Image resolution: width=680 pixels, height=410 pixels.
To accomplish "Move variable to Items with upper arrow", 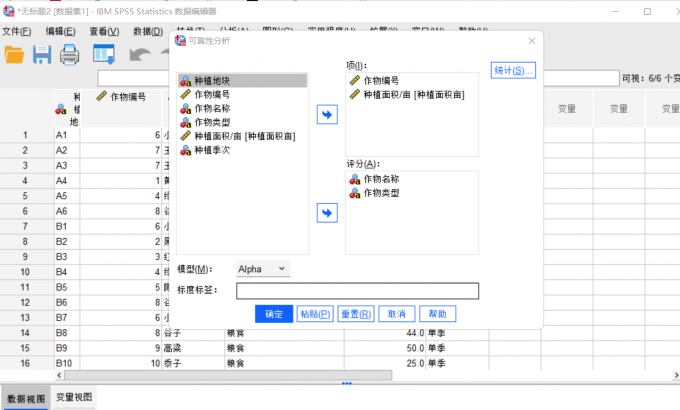I will 327,115.
